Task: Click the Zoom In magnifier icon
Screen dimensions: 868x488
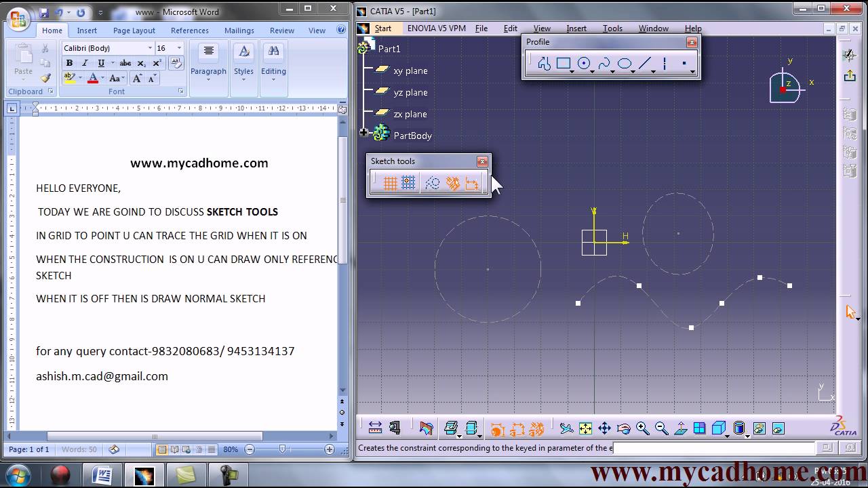Action: tap(642, 428)
